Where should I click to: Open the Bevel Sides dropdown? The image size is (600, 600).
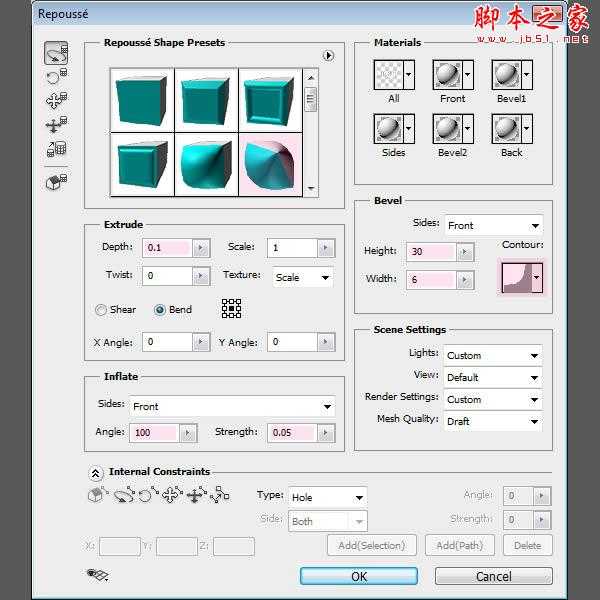pos(494,225)
